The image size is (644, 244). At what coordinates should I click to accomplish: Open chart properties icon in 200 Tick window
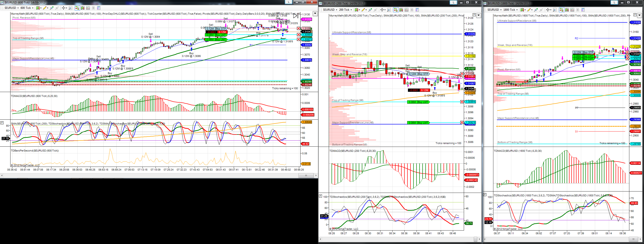417,10
